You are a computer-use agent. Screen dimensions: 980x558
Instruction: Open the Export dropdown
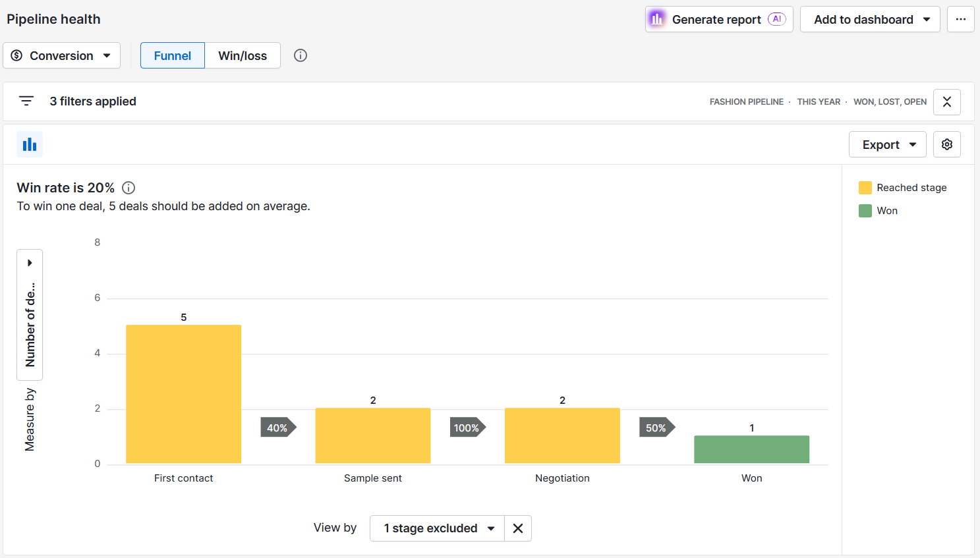887,144
